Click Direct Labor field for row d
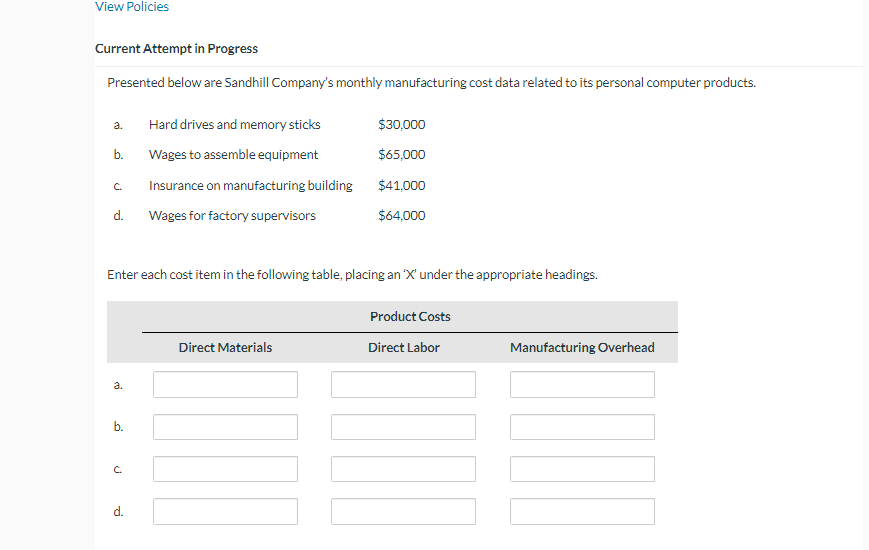Screen dimensions: 869x550 pyautogui.click(x=403, y=511)
